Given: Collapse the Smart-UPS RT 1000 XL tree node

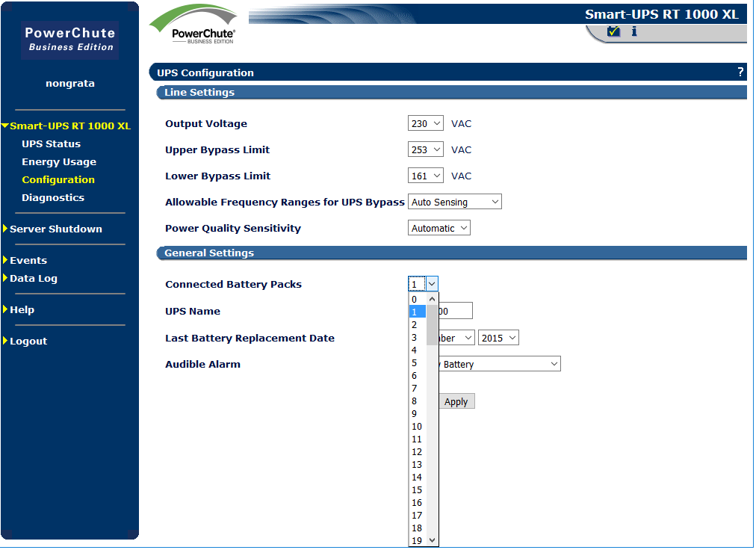Looking at the screenshot, I should coord(5,126).
